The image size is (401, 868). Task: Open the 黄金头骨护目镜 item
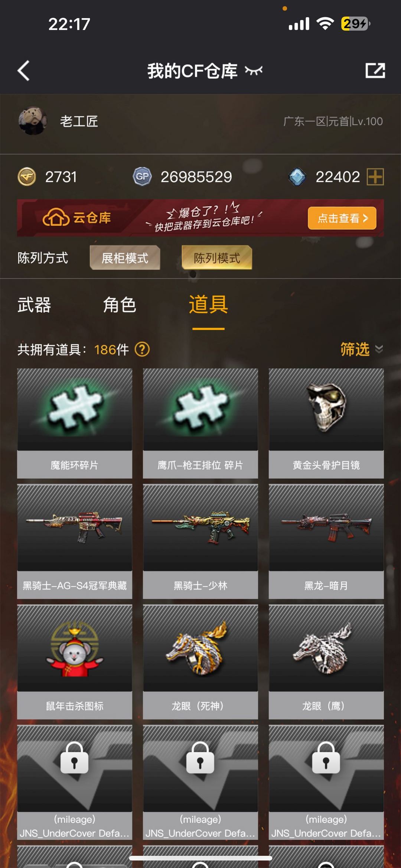coord(326,423)
